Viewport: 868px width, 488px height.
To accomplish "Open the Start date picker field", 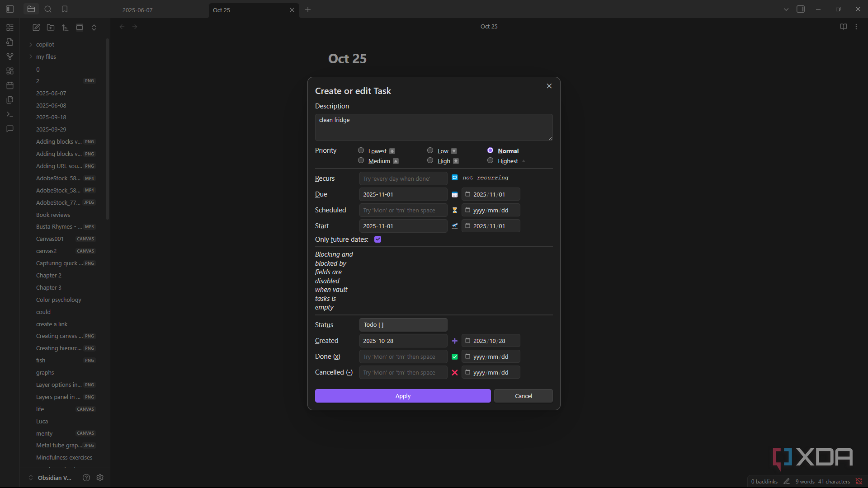I will click(x=491, y=226).
